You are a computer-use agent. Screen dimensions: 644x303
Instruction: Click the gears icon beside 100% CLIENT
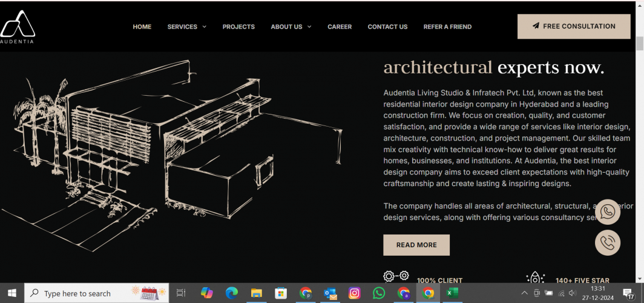click(x=396, y=277)
